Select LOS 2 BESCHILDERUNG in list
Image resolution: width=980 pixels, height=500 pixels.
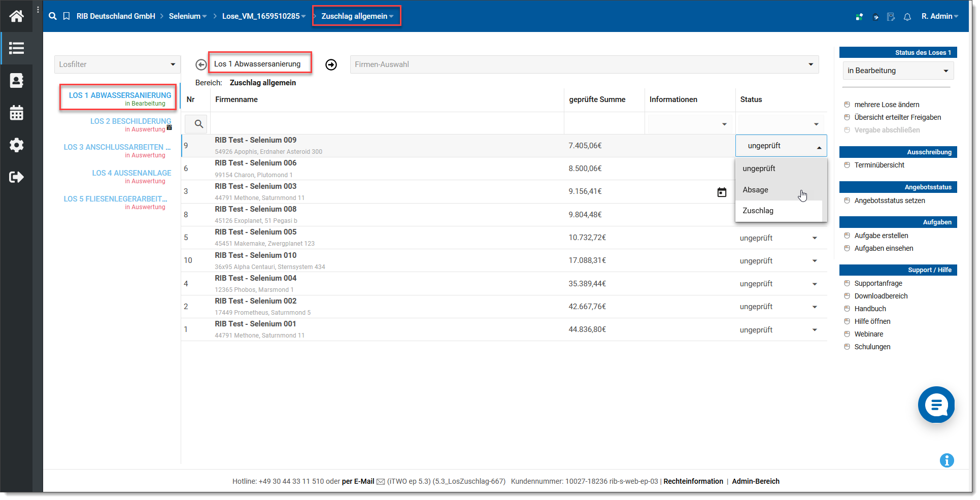tap(130, 121)
